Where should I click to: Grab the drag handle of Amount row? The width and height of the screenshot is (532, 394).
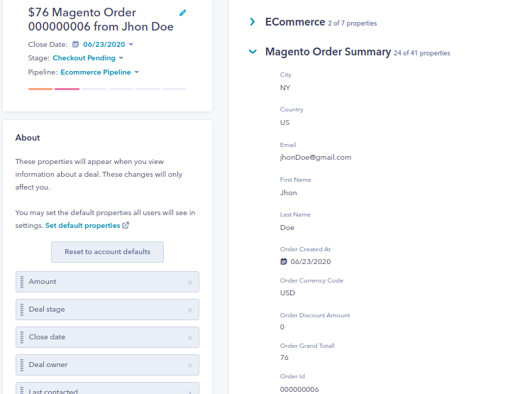tap(22, 282)
